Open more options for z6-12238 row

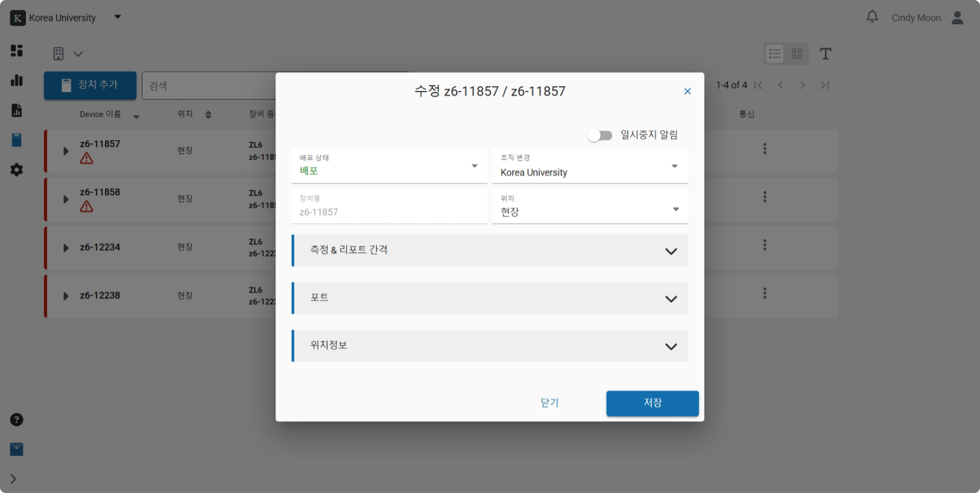[765, 293]
